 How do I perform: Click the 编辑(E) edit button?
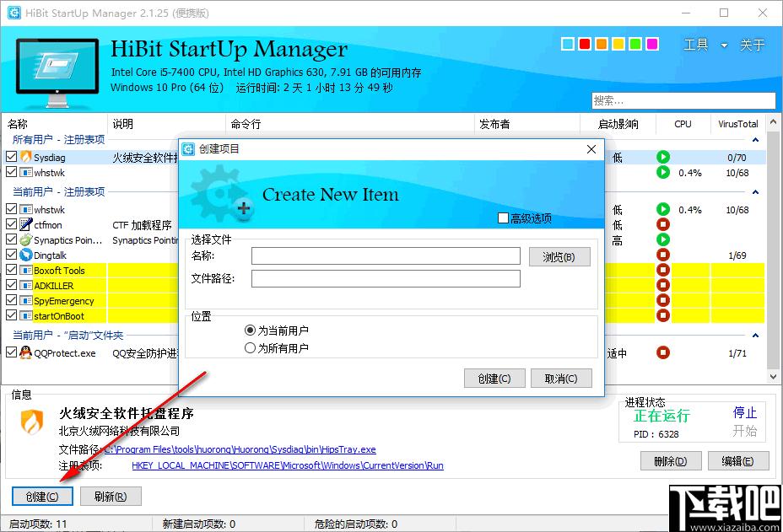coord(737,461)
